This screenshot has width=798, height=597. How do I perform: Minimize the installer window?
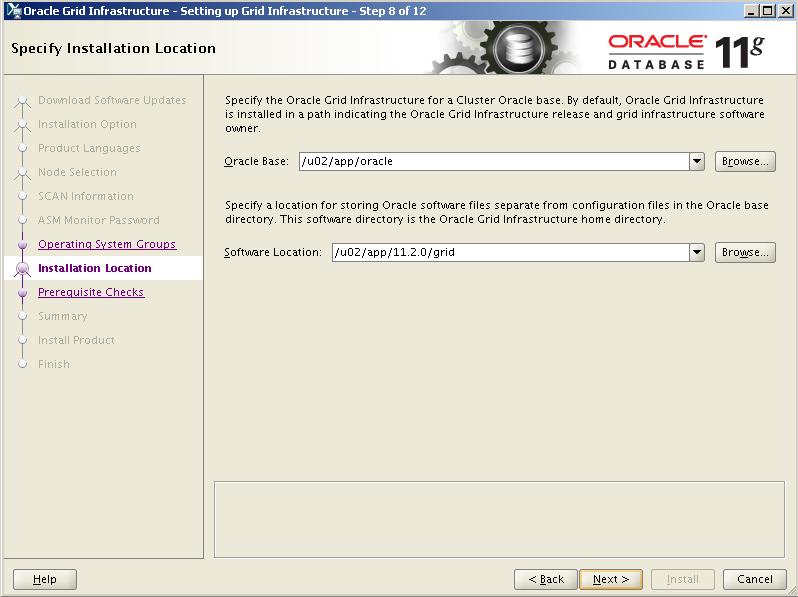pyautogui.click(x=750, y=11)
